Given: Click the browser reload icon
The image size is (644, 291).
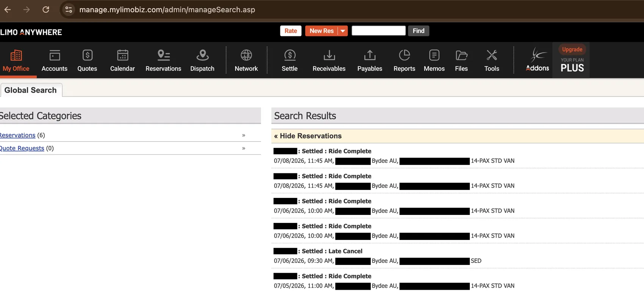Looking at the screenshot, I should tap(46, 9).
